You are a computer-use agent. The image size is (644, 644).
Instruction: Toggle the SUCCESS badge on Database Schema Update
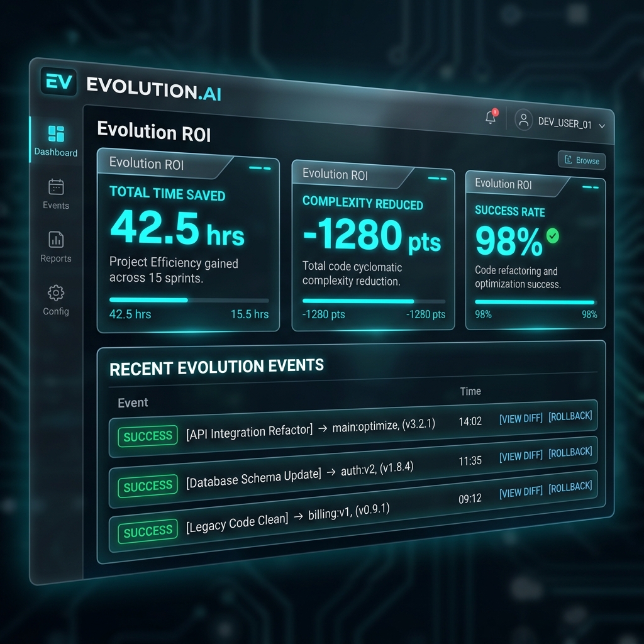pyautogui.click(x=147, y=486)
